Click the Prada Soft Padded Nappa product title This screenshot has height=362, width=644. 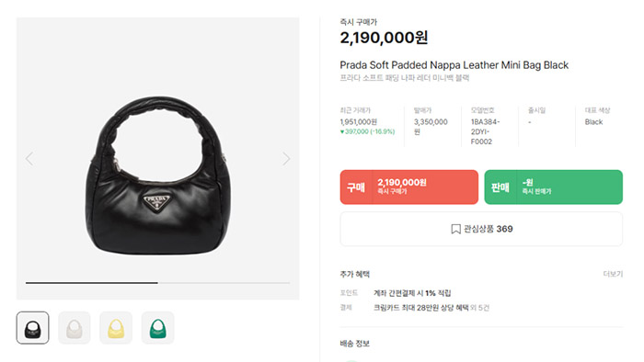454,65
